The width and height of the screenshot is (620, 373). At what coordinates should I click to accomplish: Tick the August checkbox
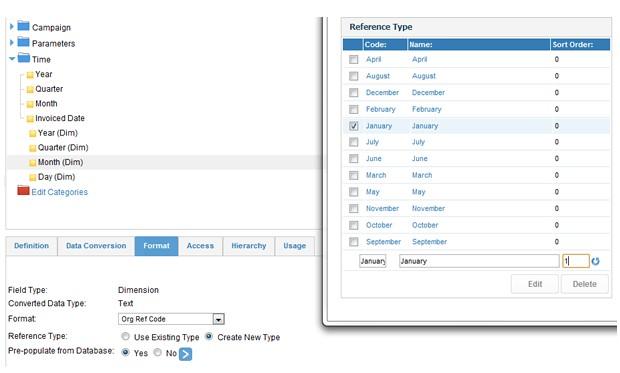coord(353,76)
